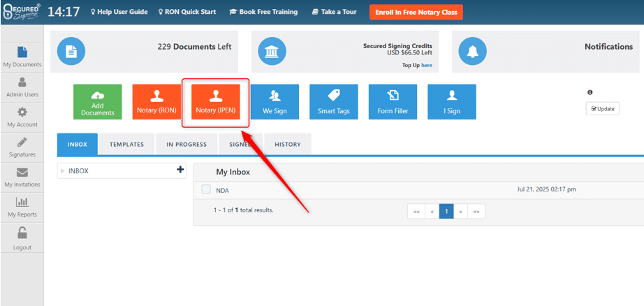Click the Update button
The width and height of the screenshot is (644, 306).
[x=602, y=109]
